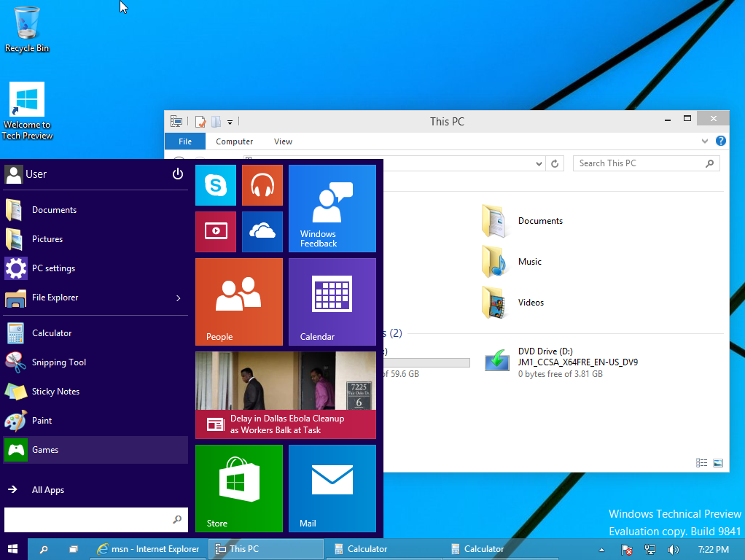Screen dimensions: 745x560
Task: Open the Store tile
Action: pos(239,489)
